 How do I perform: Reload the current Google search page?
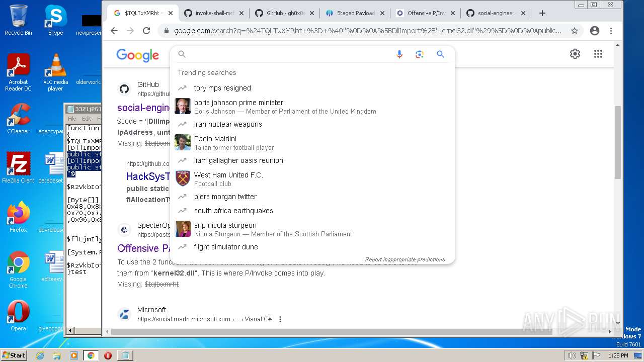coord(146,31)
